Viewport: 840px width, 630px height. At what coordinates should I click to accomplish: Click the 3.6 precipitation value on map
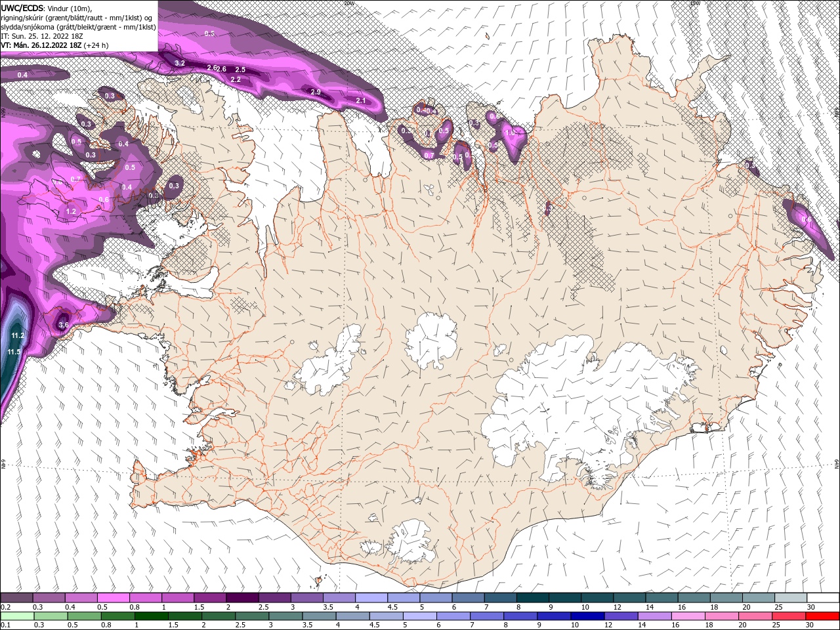64,325
